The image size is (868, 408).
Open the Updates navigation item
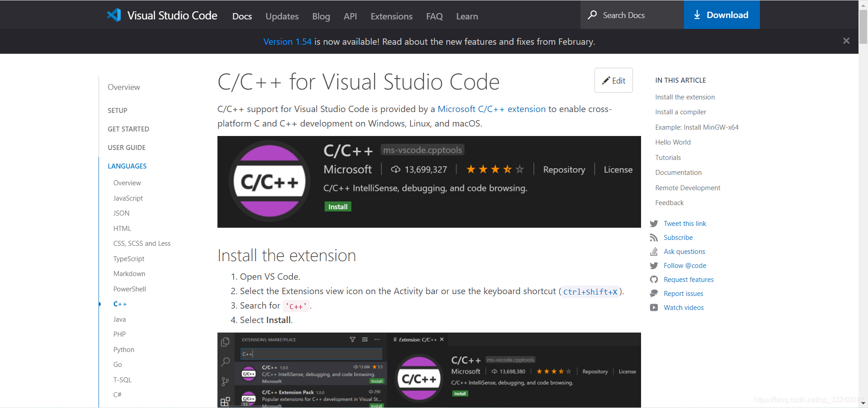(282, 16)
